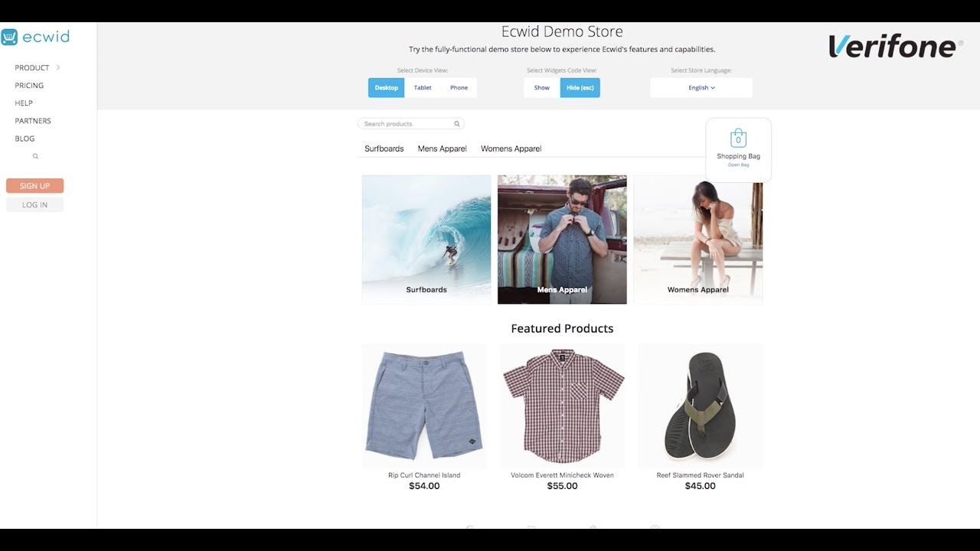Click the Rip Curl Channel Island title
Viewport: 980px width, 551px height.
coord(424,475)
